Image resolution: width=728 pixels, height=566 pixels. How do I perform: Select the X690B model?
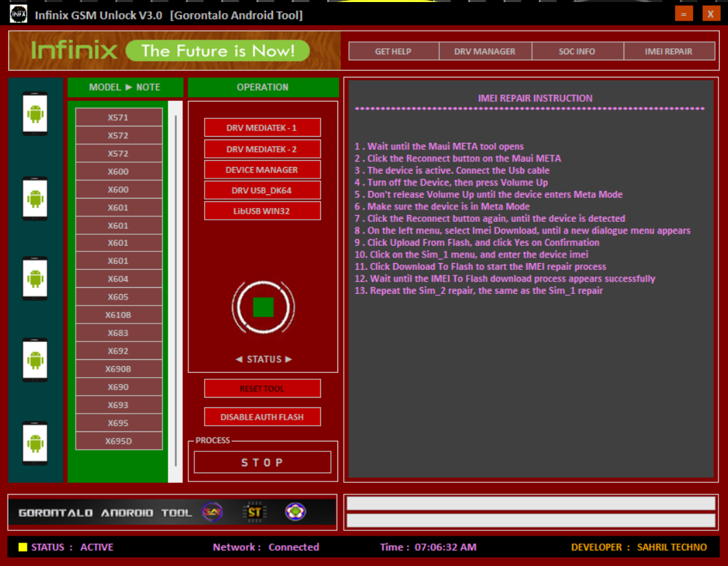(119, 370)
